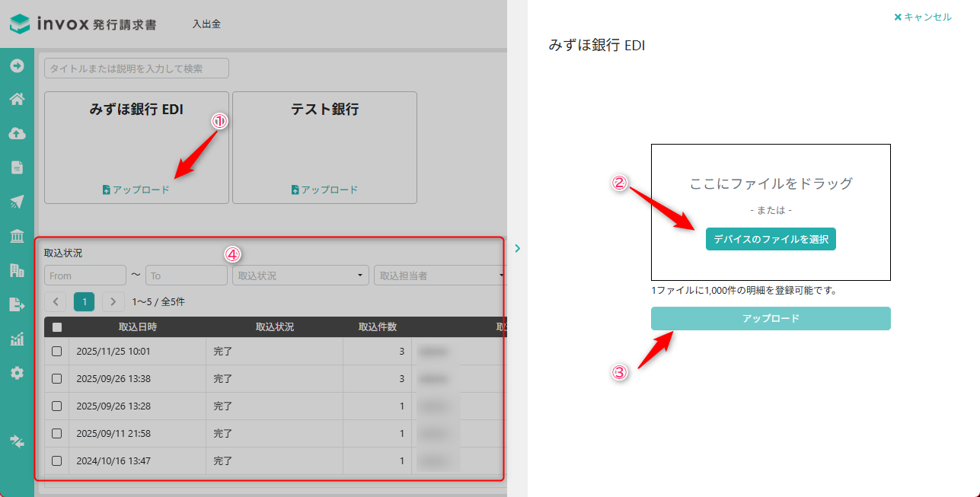Click the home icon in the sidebar
The height and width of the screenshot is (497, 980).
point(17,99)
